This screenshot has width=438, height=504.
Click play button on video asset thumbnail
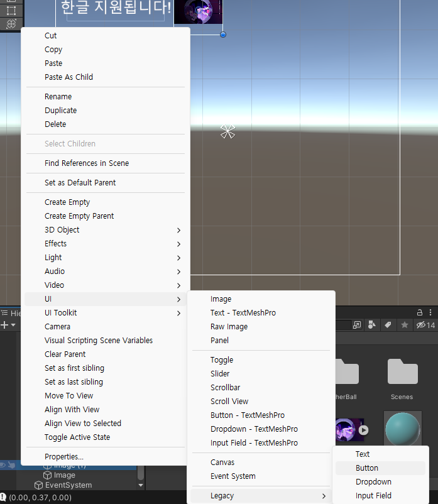(x=363, y=430)
